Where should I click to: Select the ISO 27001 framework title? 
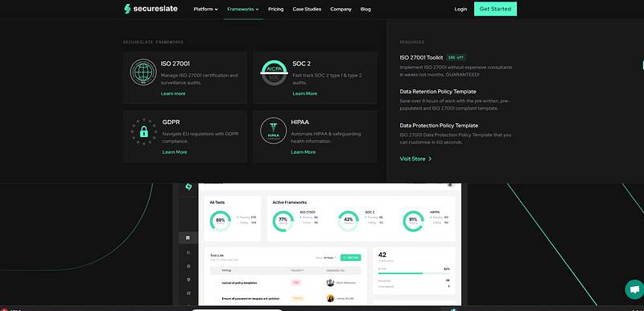click(x=175, y=64)
